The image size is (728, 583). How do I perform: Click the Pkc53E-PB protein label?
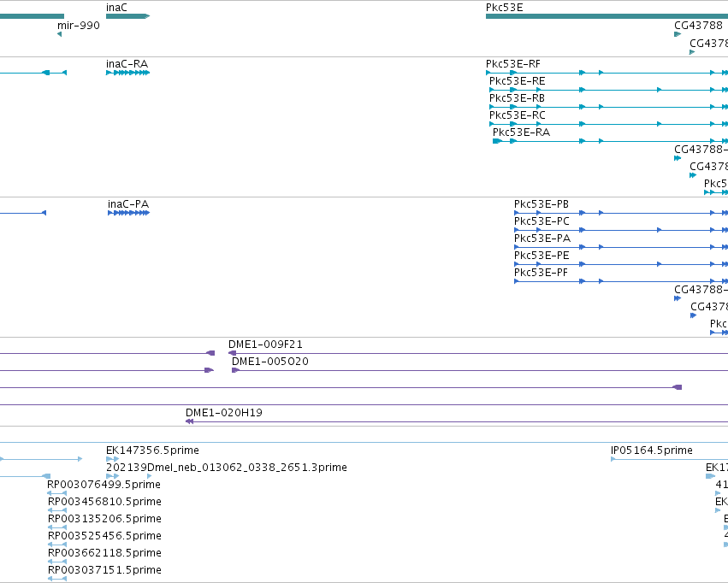coord(541,204)
